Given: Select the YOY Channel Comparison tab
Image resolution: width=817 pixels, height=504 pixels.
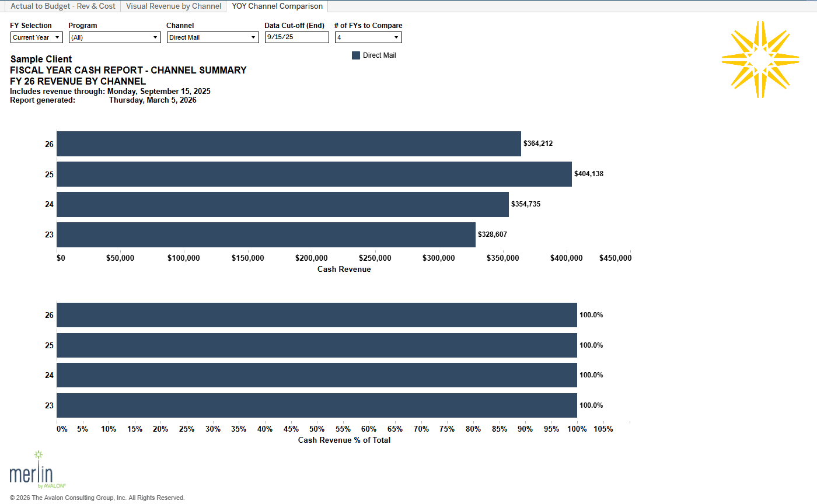Looking at the screenshot, I should click(x=277, y=6).
